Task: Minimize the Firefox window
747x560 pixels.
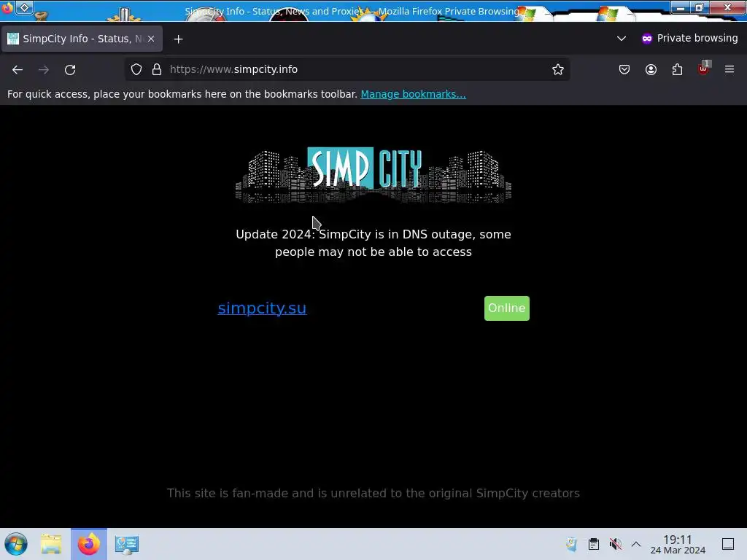Action: [681, 7]
